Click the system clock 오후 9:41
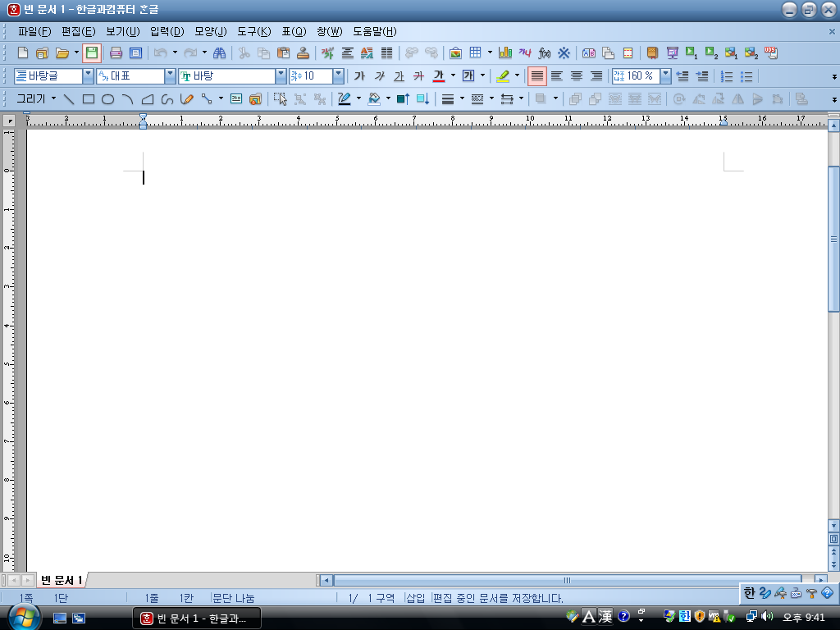This screenshot has width=840, height=630. (804, 618)
